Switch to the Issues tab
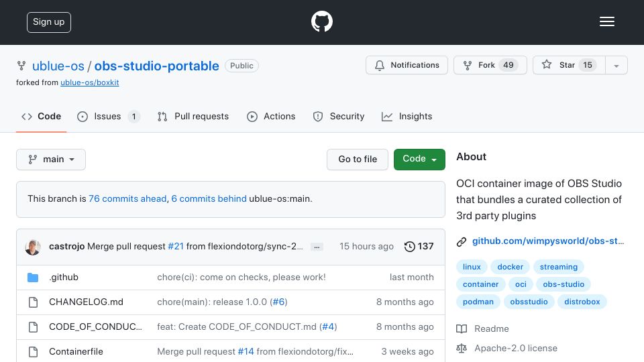This screenshot has height=362, width=644. tap(109, 117)
